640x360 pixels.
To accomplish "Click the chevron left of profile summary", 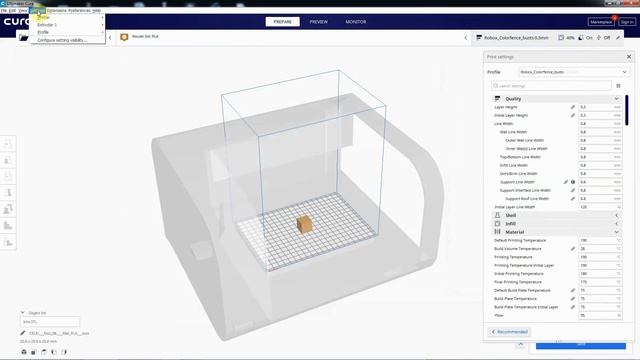I will click(466, 38).
